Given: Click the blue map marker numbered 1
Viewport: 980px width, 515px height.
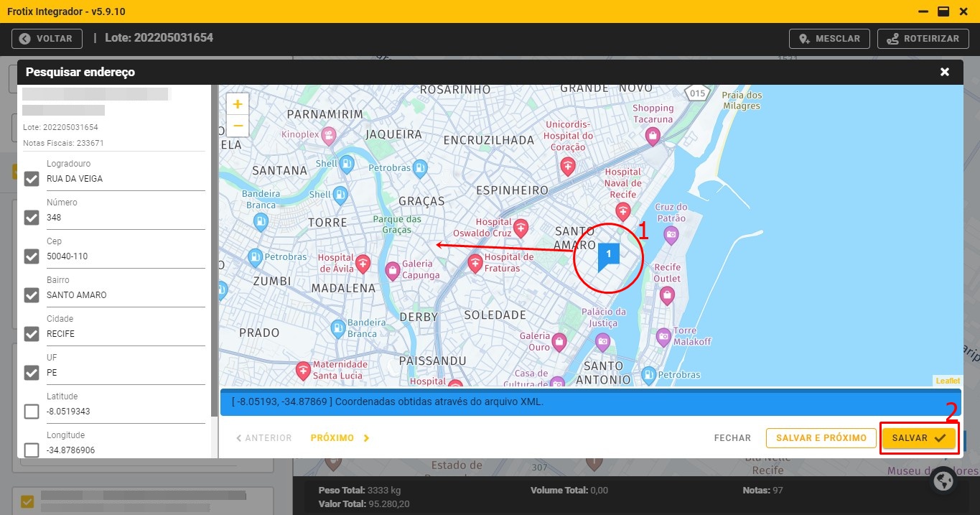Looking at the screenshot, I should click(x=608, y=254).
